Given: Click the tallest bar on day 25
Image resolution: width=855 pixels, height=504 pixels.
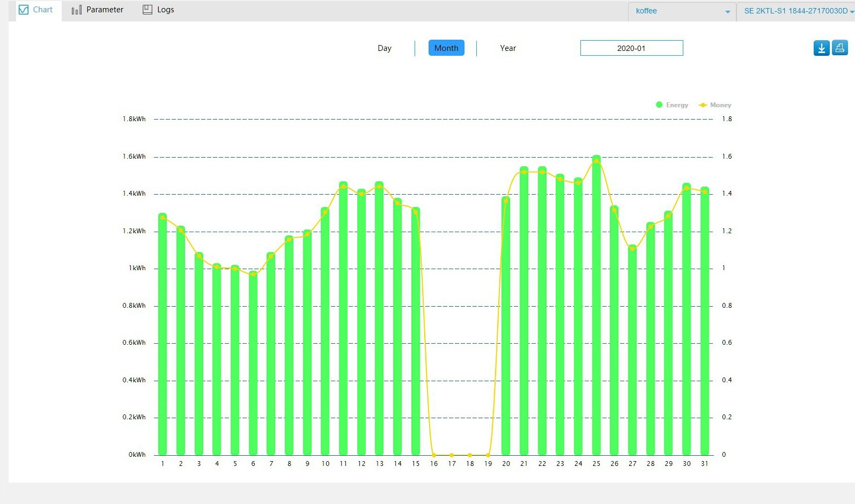Looking at the screenshot, I should [596, 305].
